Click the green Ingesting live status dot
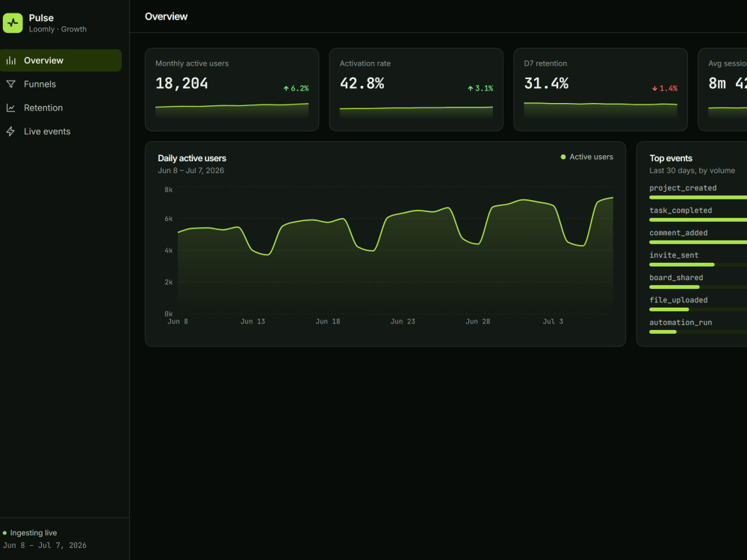This screenshot has height=560, width=747. tap(4, 533)
